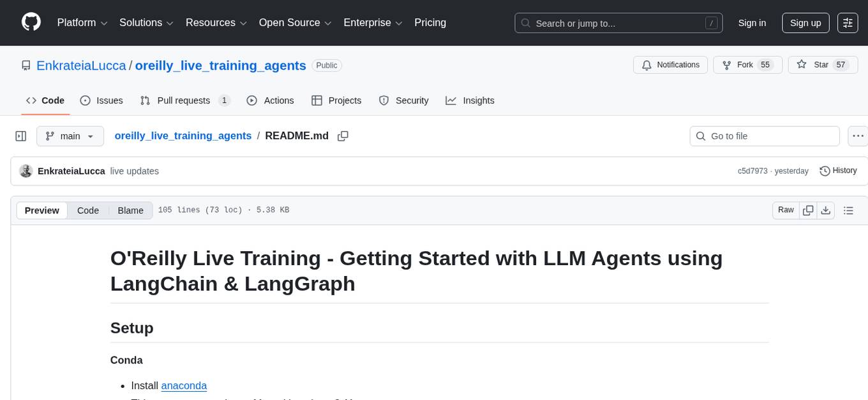
Task: Open the Raw view of README
Action: tap(785, 210)
